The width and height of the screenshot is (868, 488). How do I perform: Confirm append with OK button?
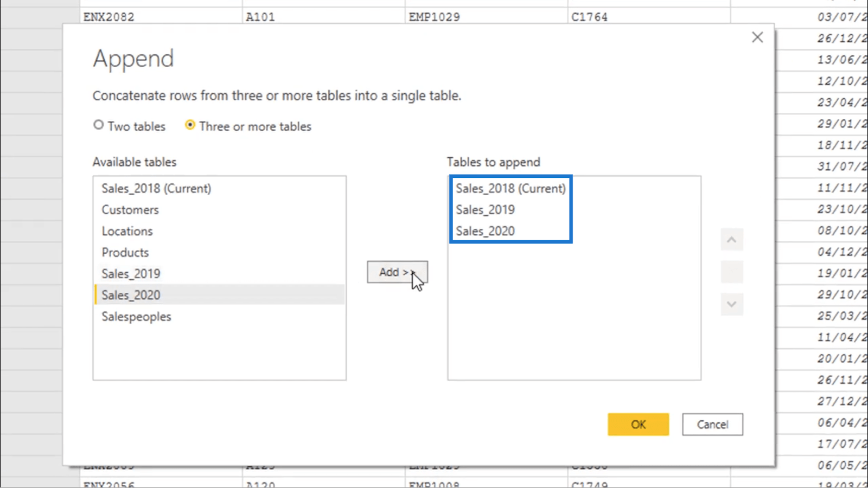(x=638, y=425)
